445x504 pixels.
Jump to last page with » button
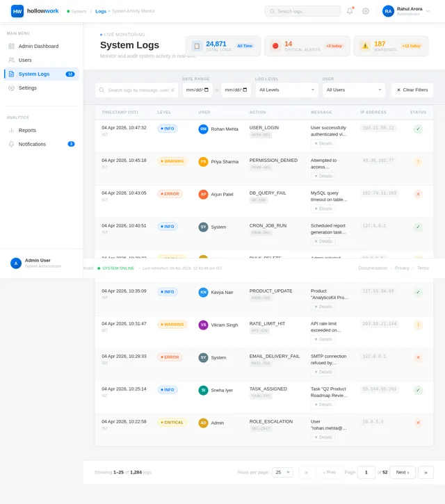point(426,473)
